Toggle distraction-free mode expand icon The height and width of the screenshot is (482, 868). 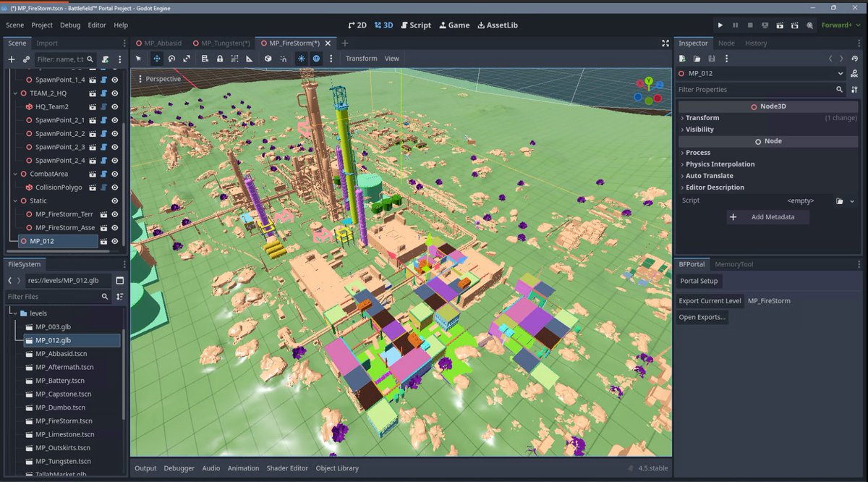pyautogui.click(x=665, y=43)
